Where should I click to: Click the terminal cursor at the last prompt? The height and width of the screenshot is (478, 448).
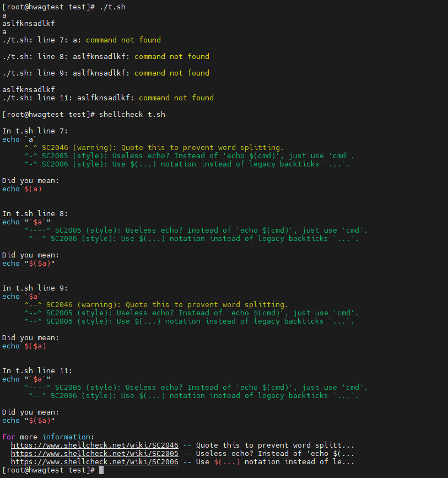click(x=101, y=470)
